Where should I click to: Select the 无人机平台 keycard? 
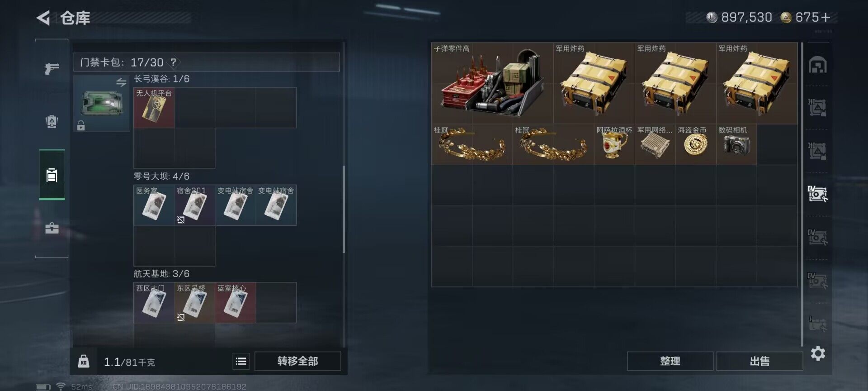click(x=154, y=108)
